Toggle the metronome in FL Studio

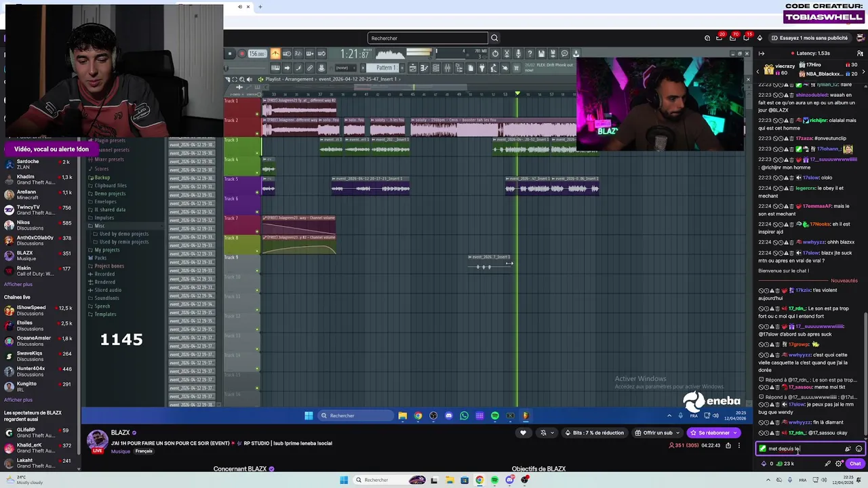(275, 54)
